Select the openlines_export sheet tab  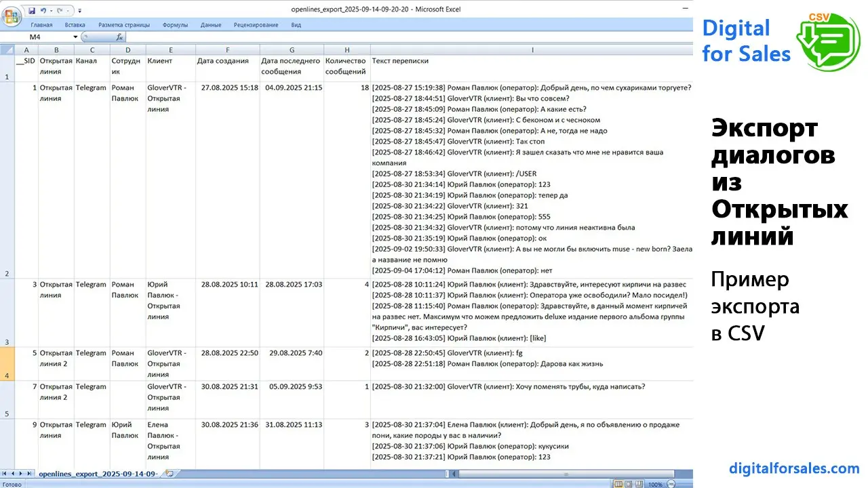(98, 473)
